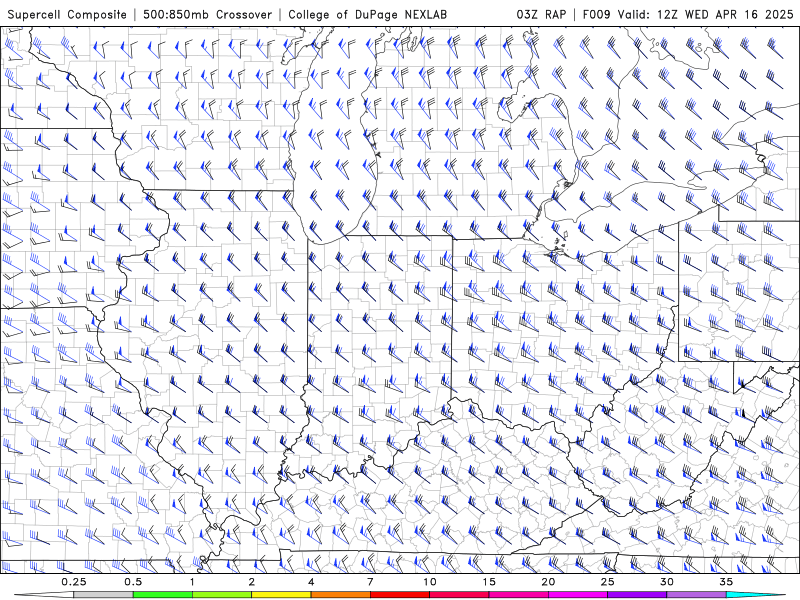Click the Supercell Composite title text
The height and width of the screenshot is (600, 800).
[67, 14]
